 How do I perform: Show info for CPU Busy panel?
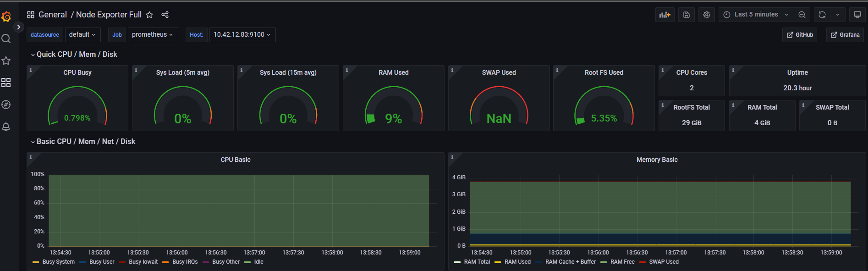[31, 70]
